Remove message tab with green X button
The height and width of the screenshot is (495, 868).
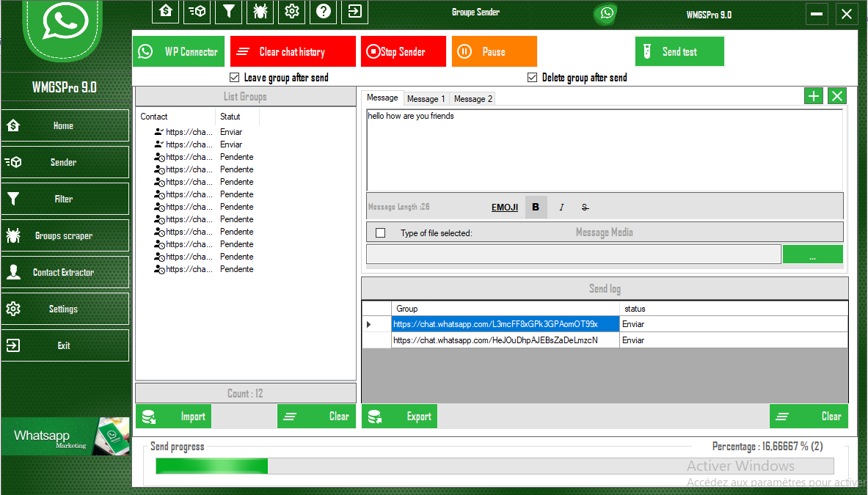tap(837, 96)
